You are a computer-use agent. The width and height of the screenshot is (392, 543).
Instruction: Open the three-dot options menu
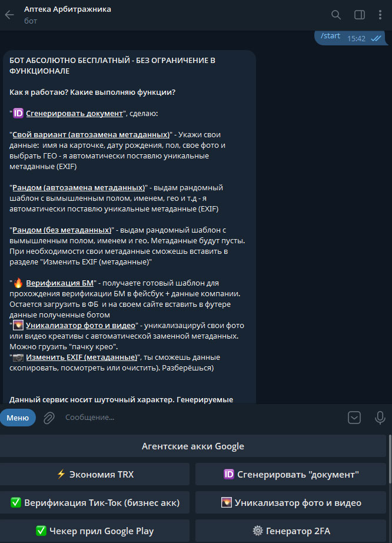tap(380, 15)
